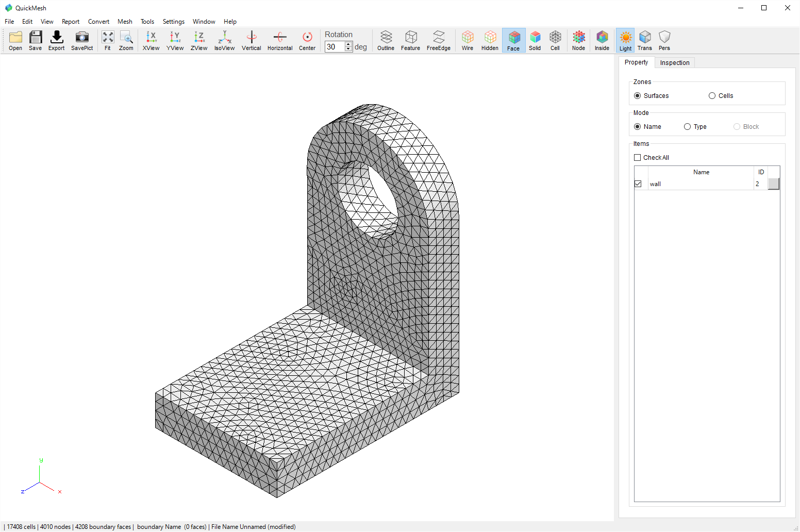Open the View menu
Viewport: 800px width, 532px height.
click(x=47, y=22)
